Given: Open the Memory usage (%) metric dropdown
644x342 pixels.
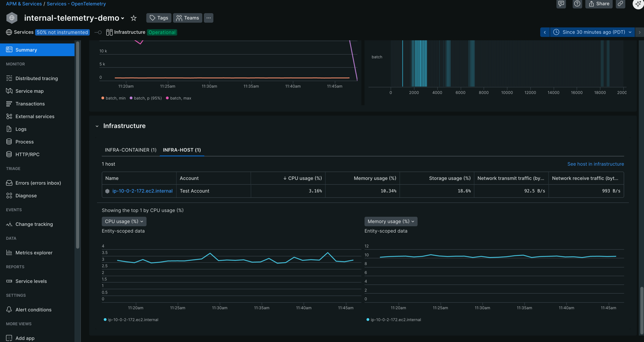Looking at the screenshot, I should (x=391, y=222).
